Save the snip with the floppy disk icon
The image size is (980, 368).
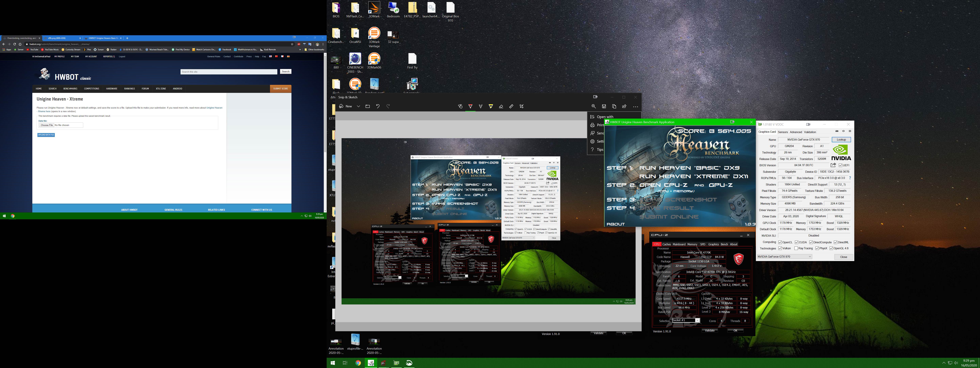tap(604, 106)
